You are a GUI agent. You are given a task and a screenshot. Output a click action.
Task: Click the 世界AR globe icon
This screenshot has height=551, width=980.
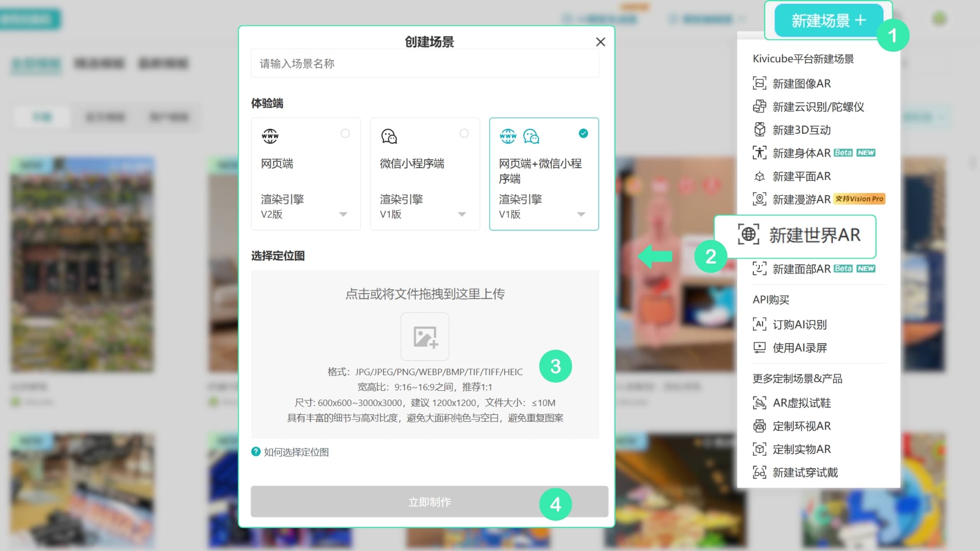coord(748,235)
